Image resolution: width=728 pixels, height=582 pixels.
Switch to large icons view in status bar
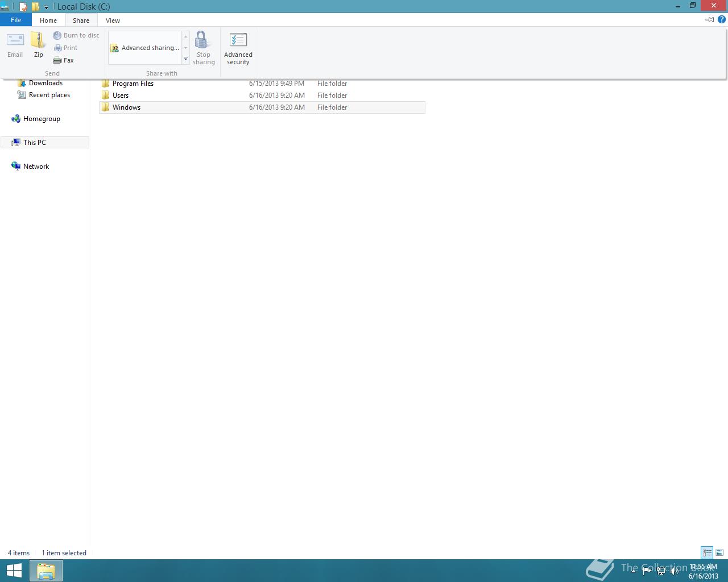click(719, 552)
